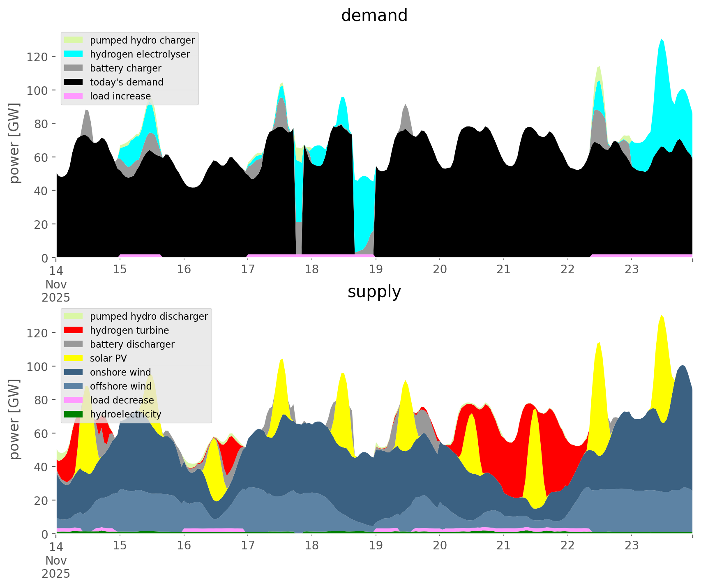This screenshot has height=588, width=701.
Task: Click the cyan hydrogen electrolyser legend swatch
Action: 74,54
